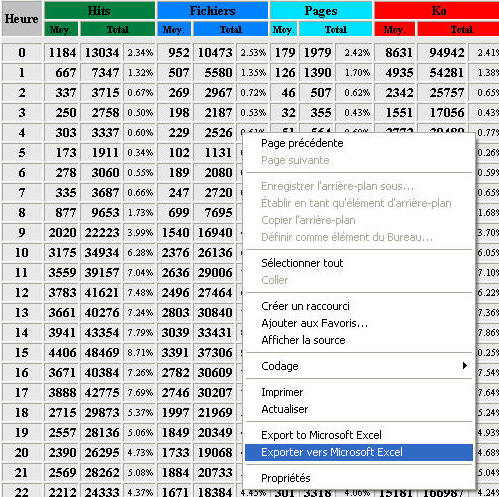
Task: Open 'Propriétés' from context menu
Action: pos(359,478)
